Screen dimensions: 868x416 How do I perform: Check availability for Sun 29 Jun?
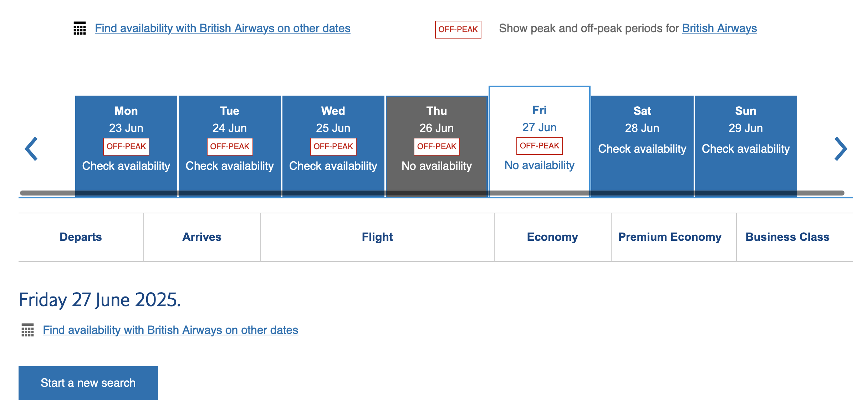[x=745, y=143]
